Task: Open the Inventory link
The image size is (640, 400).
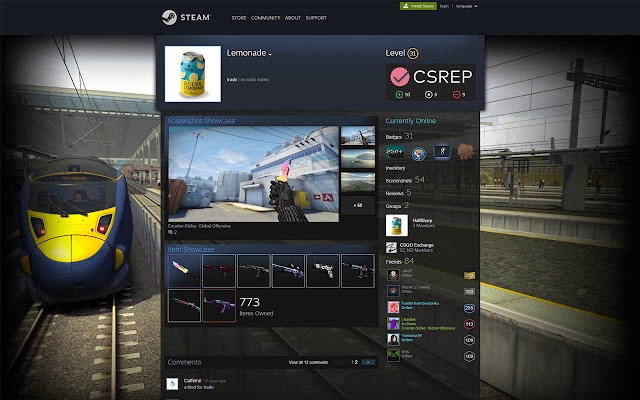Action: [x=395, y=168]
